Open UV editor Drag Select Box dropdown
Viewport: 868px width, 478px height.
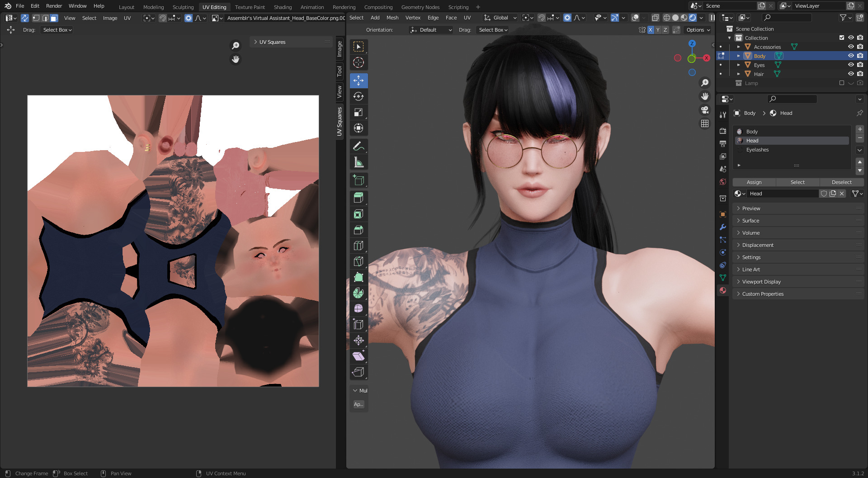point(57,30)
